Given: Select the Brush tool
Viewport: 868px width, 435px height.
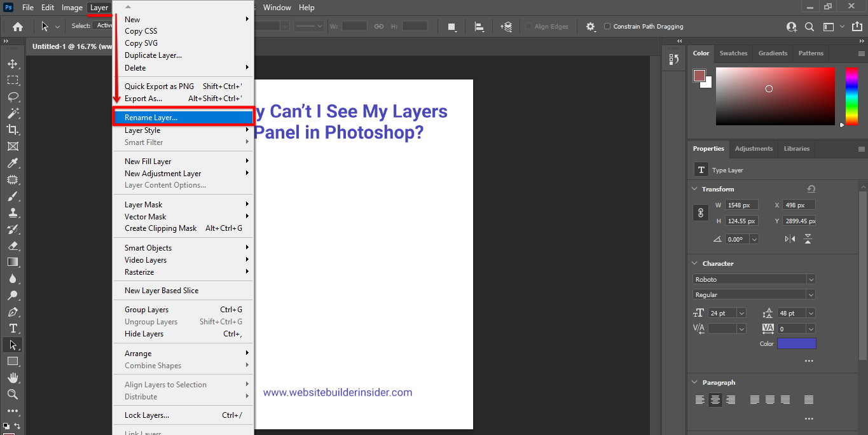Looking at the screenshot, I should click(x=13, y=197).
